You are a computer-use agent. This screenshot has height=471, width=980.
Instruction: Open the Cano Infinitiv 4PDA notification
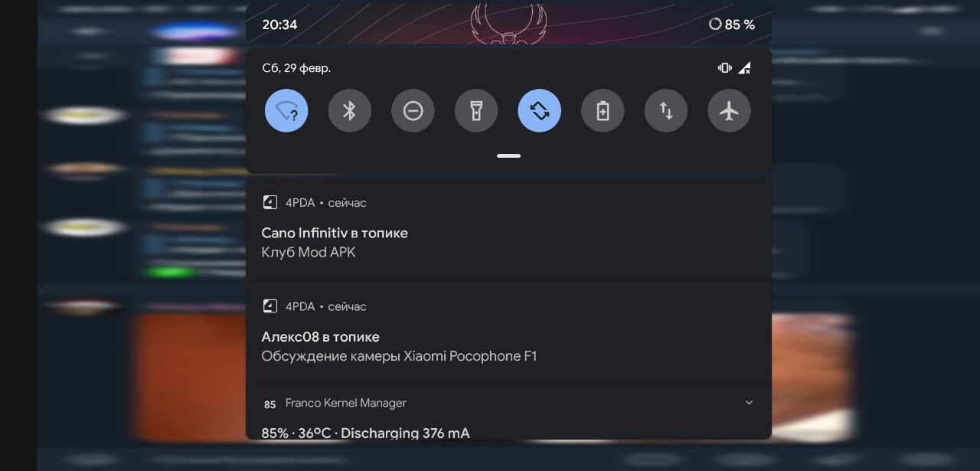point(508,230)
